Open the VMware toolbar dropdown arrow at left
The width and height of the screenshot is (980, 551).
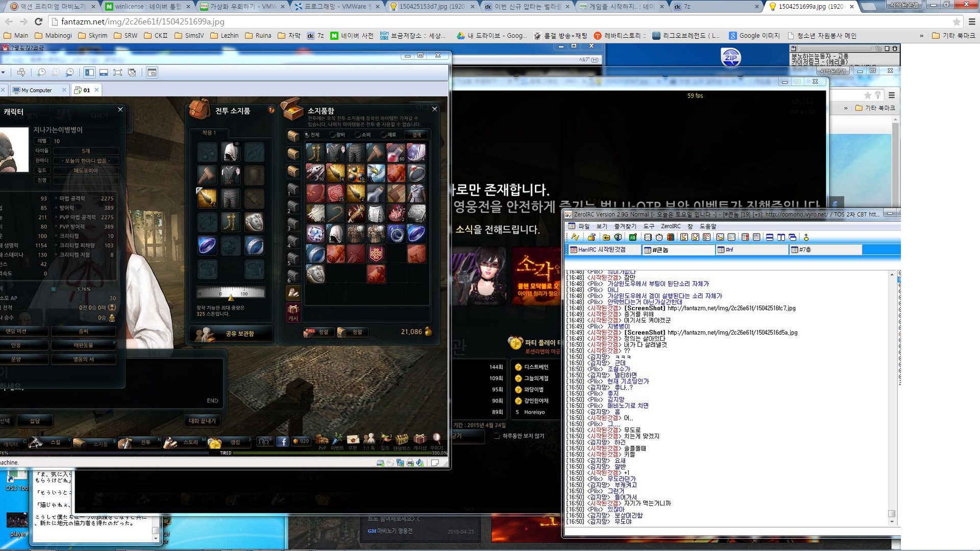[x=3, y=72]
